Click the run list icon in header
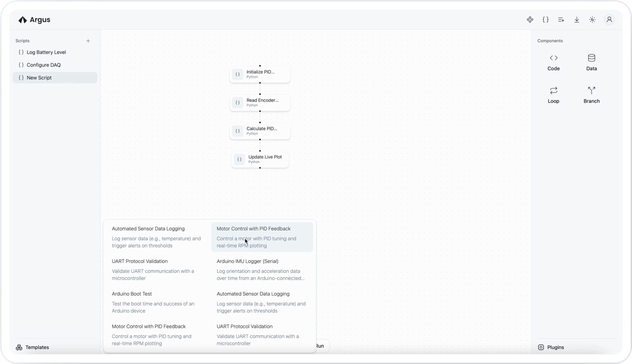632x364 pixels. 561,19
